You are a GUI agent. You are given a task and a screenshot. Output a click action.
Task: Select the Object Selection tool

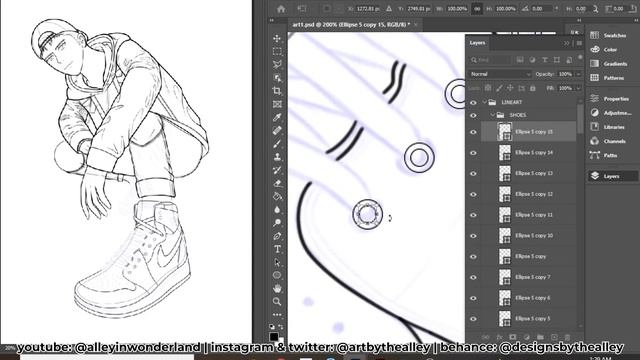coord(277,78)
